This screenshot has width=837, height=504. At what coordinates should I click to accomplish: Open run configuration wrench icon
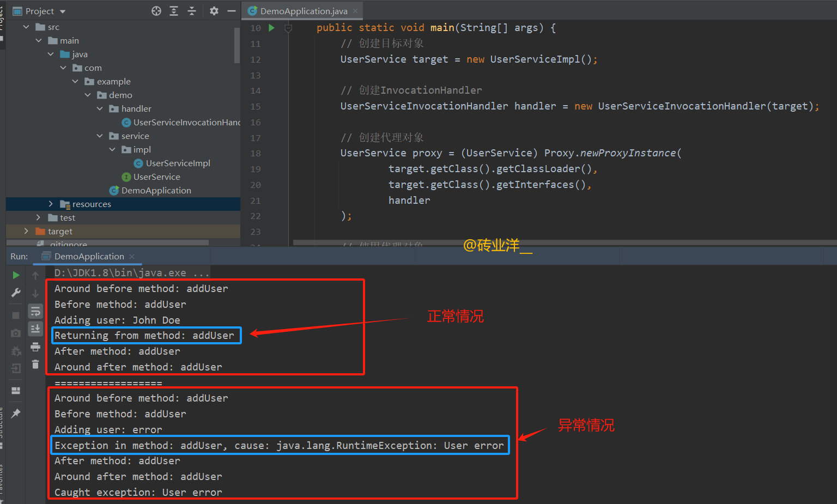click(x=16, y=293)
